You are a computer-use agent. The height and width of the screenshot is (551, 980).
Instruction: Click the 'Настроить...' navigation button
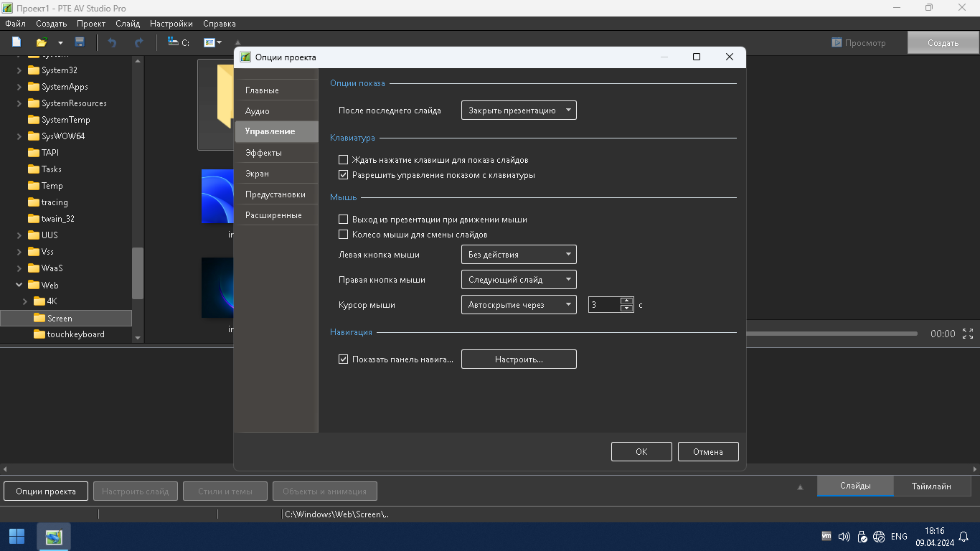pyautogui.click(x=519, y=359)
